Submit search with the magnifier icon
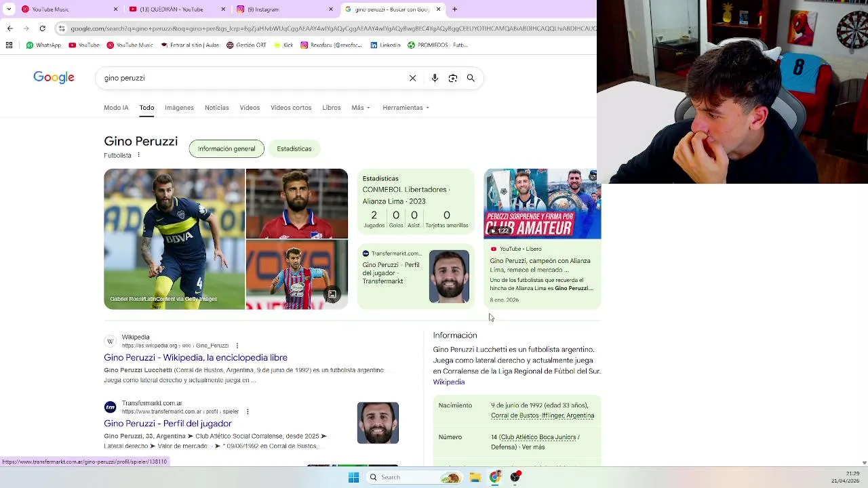868x488 pixels. [471, 78]
